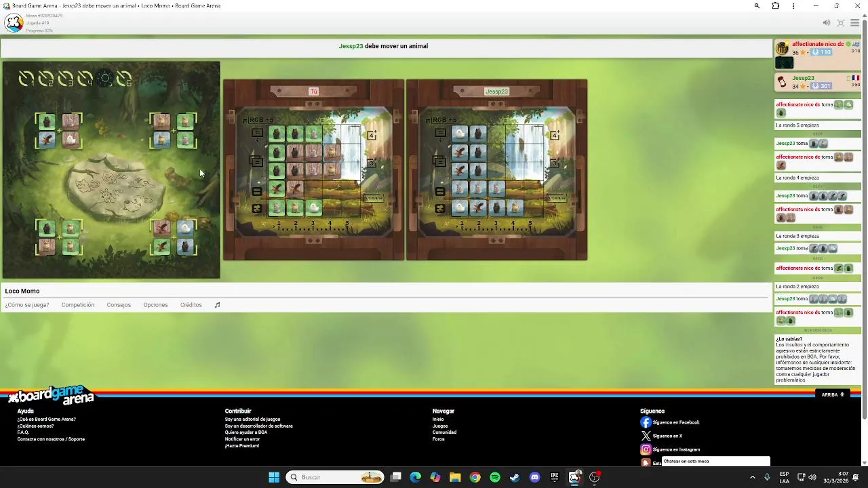Open affectionate nico dc player profile
Screen dimensions: 868x488
(817, 44)
